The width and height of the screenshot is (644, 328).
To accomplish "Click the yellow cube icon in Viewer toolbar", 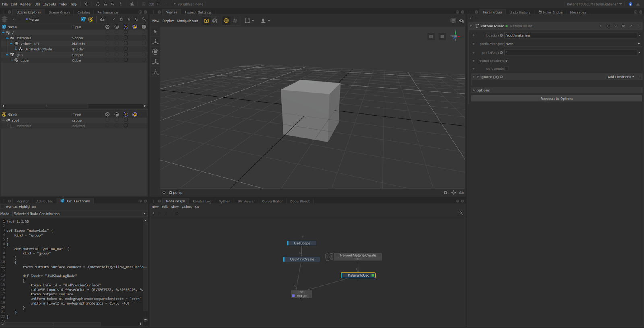I will [x=206, y=21].
